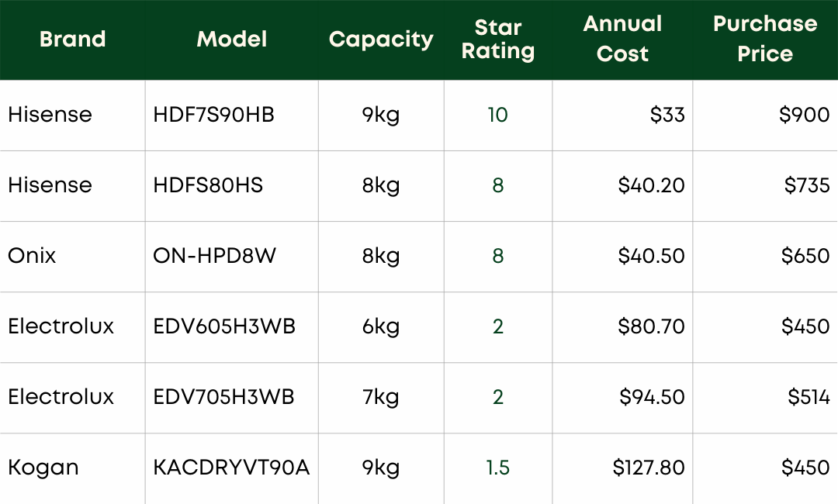The image size is (838, 504).
Task: Click the $514 purchase price cell
Action: point(809,397)
